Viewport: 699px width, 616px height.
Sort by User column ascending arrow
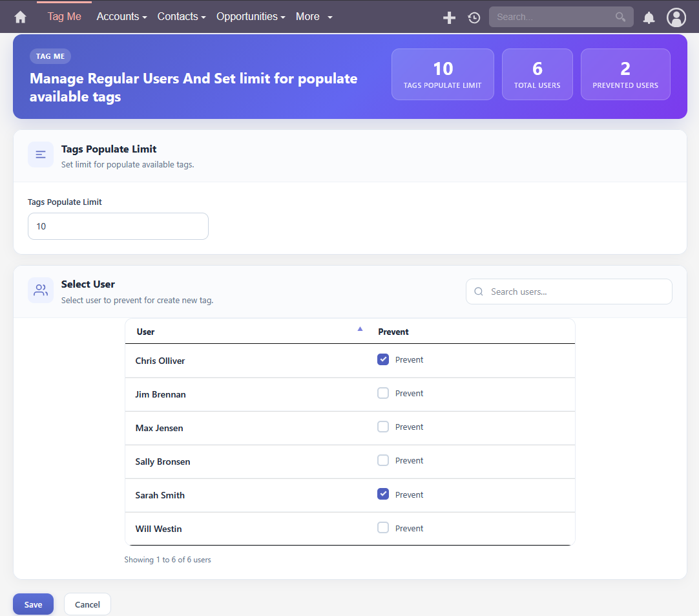click(360, 329)
